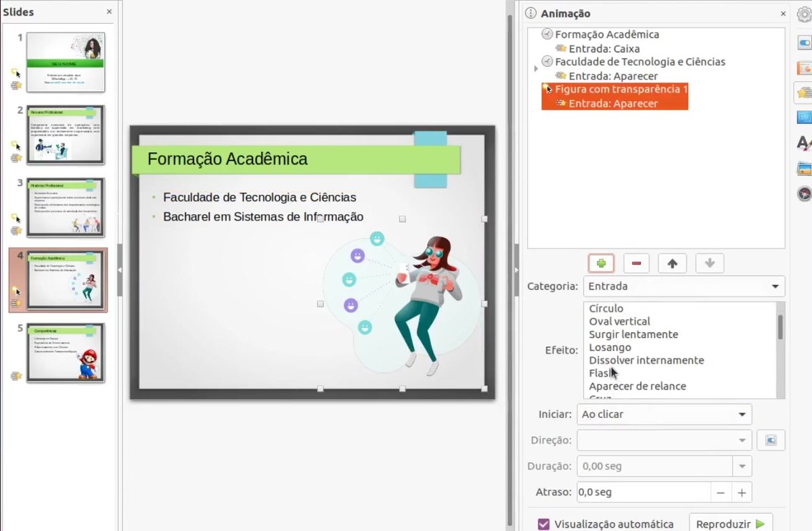Open effect options next to Direção
812x531 pixels.
771,440
